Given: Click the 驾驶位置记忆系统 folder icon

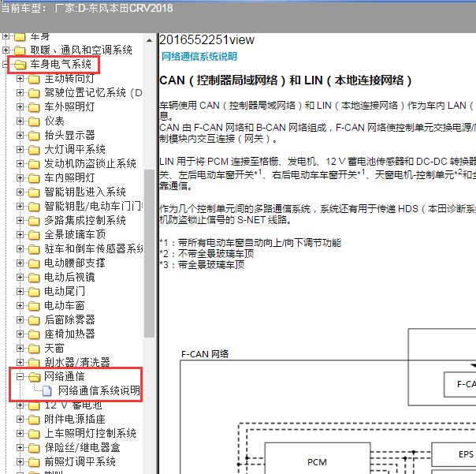Looking at the screenshot, I should coord(34,93).
